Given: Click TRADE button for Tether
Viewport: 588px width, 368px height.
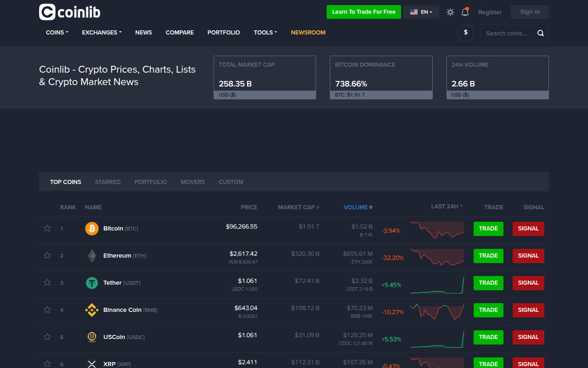Looking at the screenshot, I should point(488,283).
